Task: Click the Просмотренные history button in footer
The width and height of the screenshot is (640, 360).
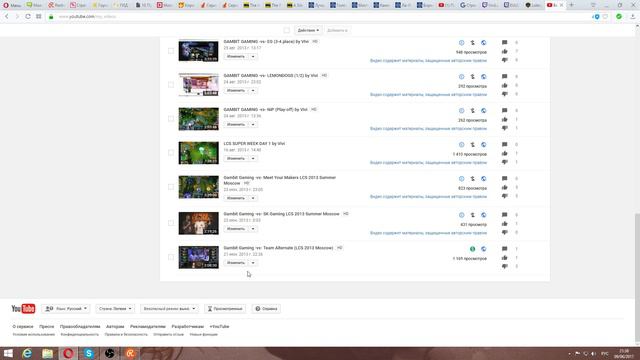Action: 225,309
